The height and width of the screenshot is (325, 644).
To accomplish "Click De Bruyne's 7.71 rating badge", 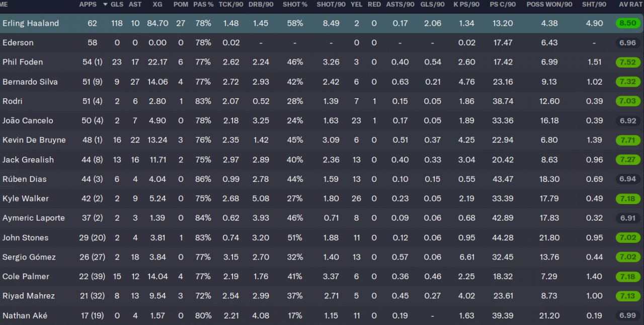I will click(628, 140).
